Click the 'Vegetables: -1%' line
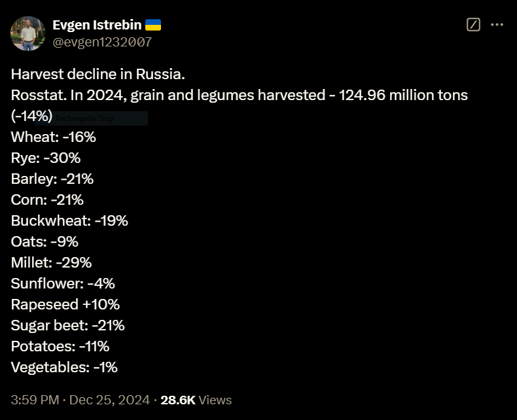This screenshot has width=517, height=420. (64, 367)
